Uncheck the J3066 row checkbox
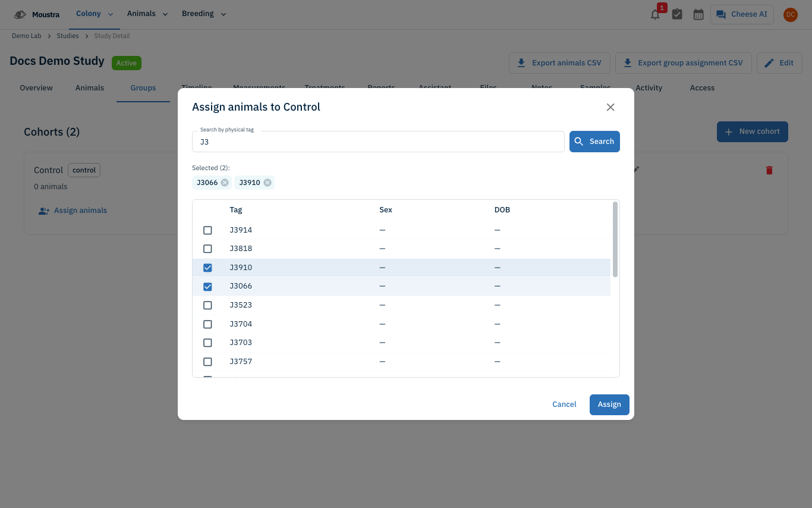This screenshot has width=812, height=508. coord(207,287)
